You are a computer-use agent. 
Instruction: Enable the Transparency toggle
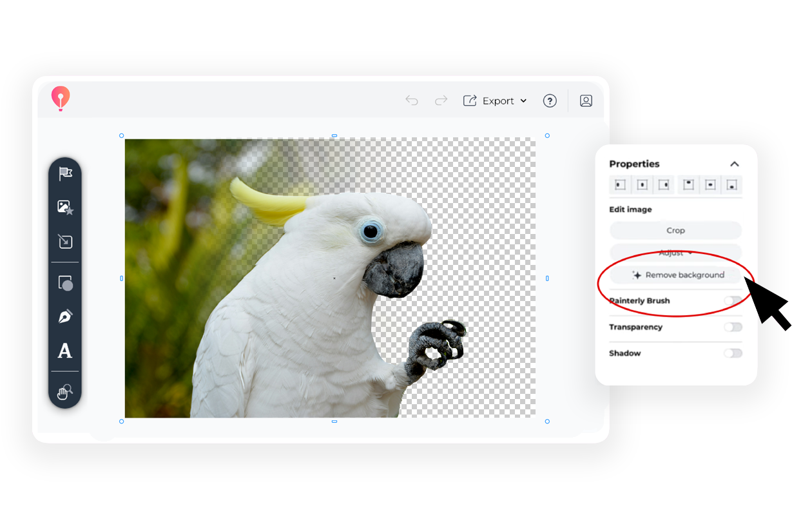click(x=733, y=327)
